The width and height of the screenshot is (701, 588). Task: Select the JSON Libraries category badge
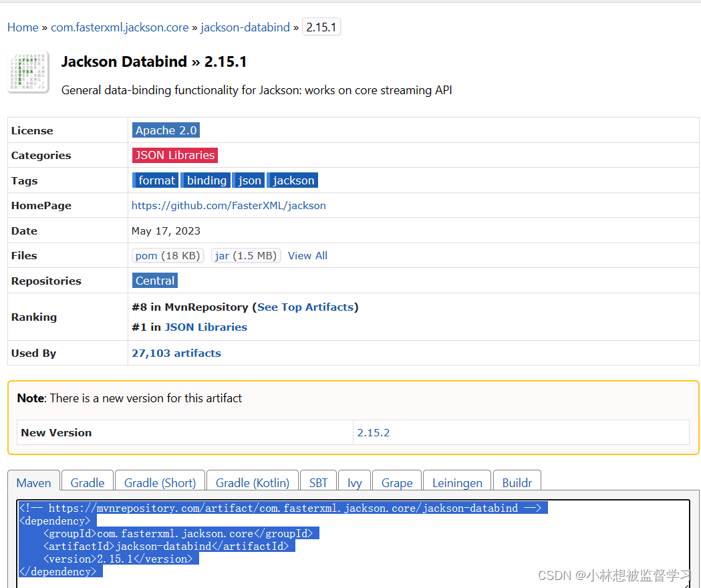[x=174, y=155]
